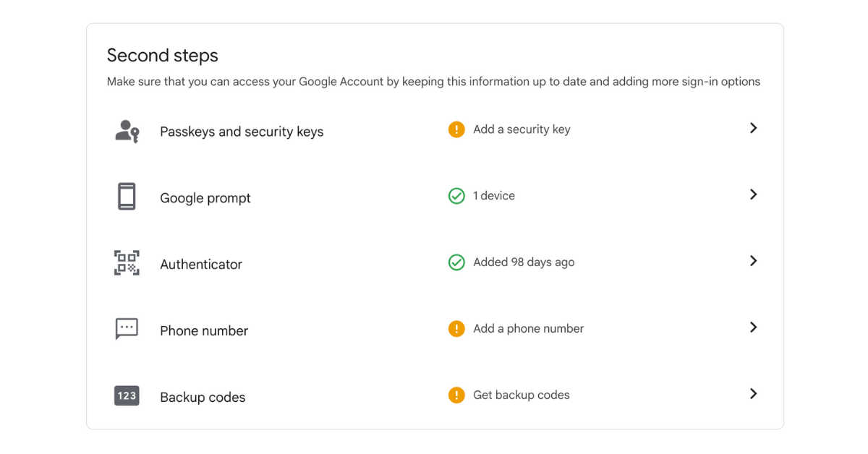Click green checkmark beside Added 98 days ago
The width and height of the screenshot is (868, 454).
(456, 262)
